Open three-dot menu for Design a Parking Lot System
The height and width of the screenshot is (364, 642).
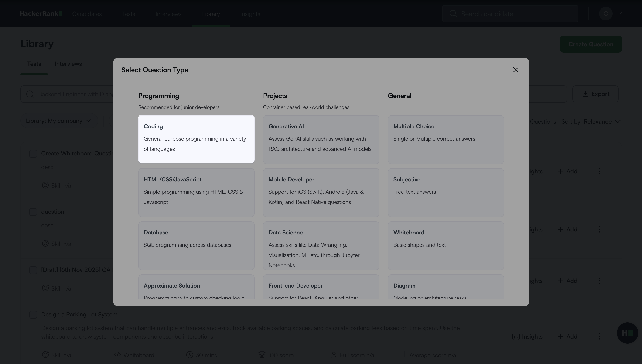[599, 337]
